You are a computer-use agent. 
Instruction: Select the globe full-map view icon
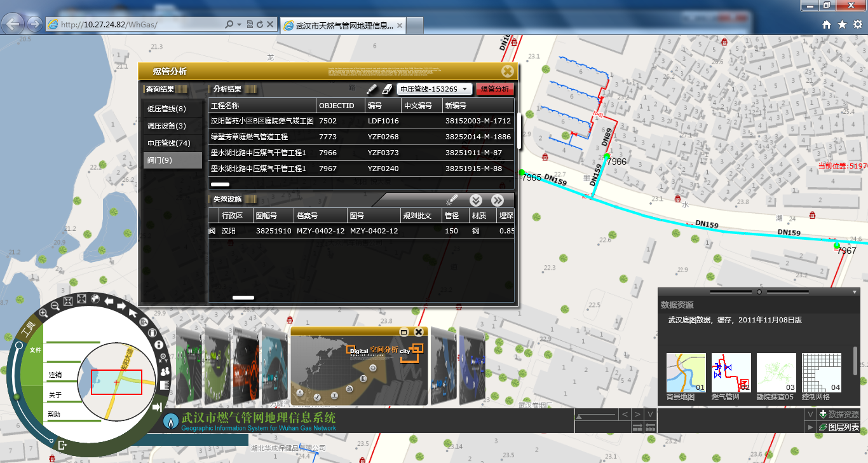[x=95, y=298]
